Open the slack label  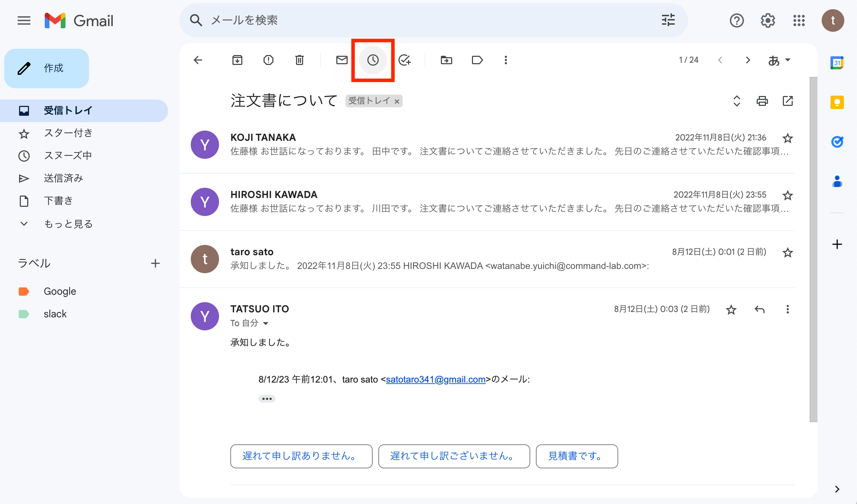[x=84, y=314]
